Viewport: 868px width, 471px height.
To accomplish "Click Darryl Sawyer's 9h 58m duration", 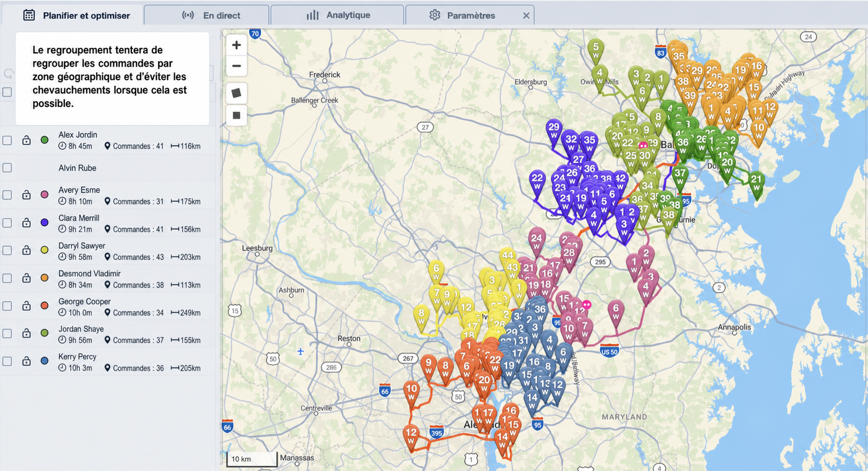I will click(75, 257).
